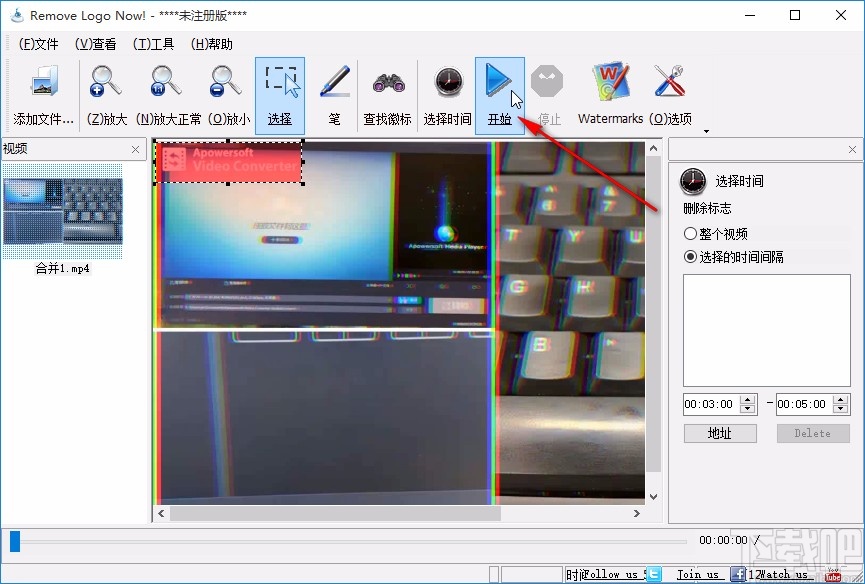
Task: Choose the 选择的时间间隔 radio option
Action: click(x=692, y=256)
